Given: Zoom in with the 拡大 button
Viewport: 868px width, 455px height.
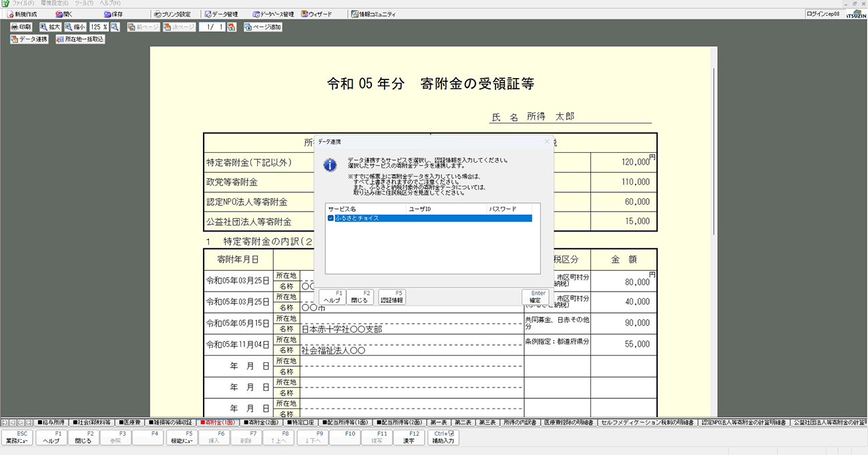Looking at the screenshot, I should 50,27.
